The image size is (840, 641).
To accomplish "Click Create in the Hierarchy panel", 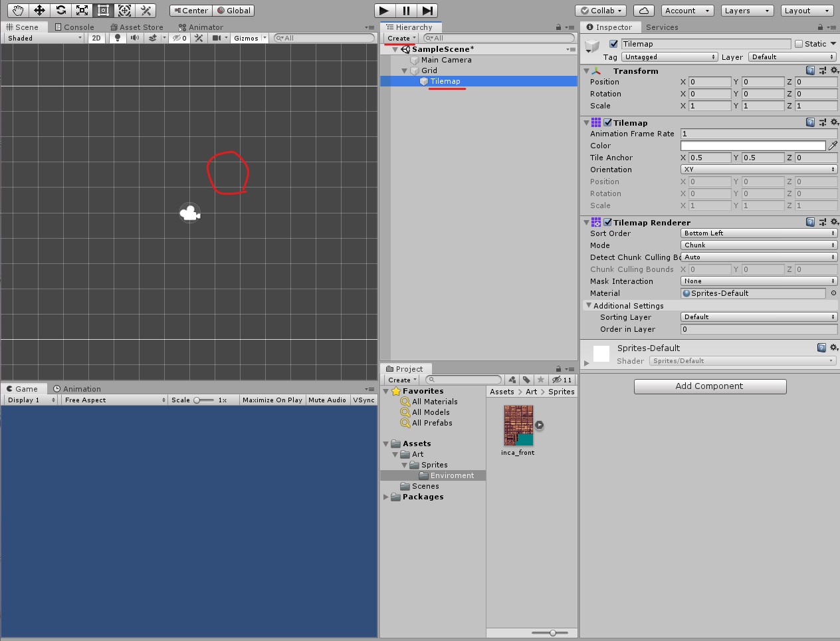I will tap(401, 38).
